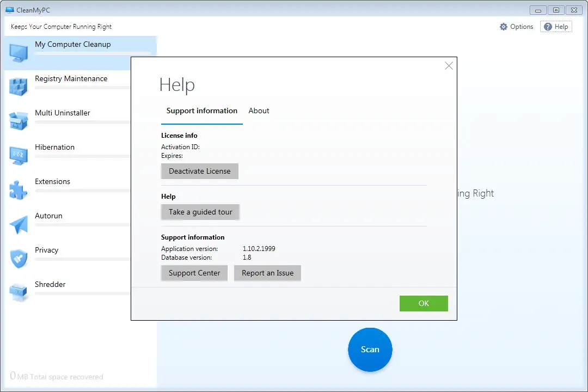Open the Support Center
The width and height of the screenshot is (588, 392).
(x=194, y=273)
